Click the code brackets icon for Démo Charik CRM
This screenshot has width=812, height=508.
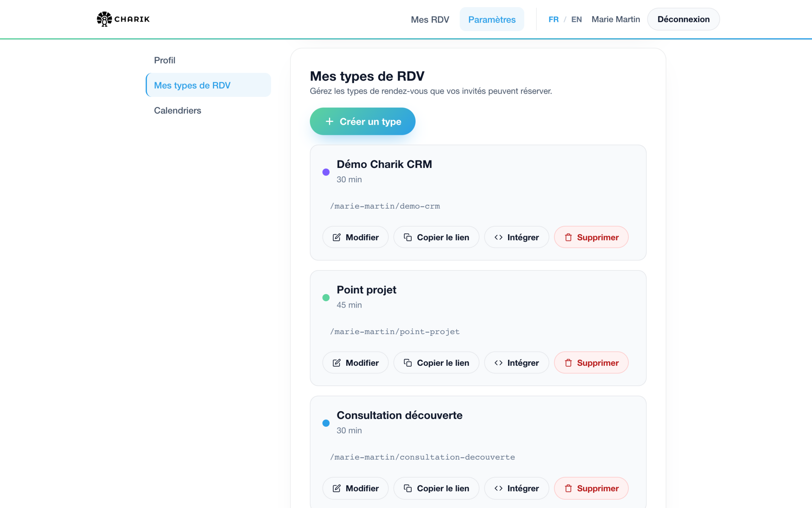(x=498, y=237)
